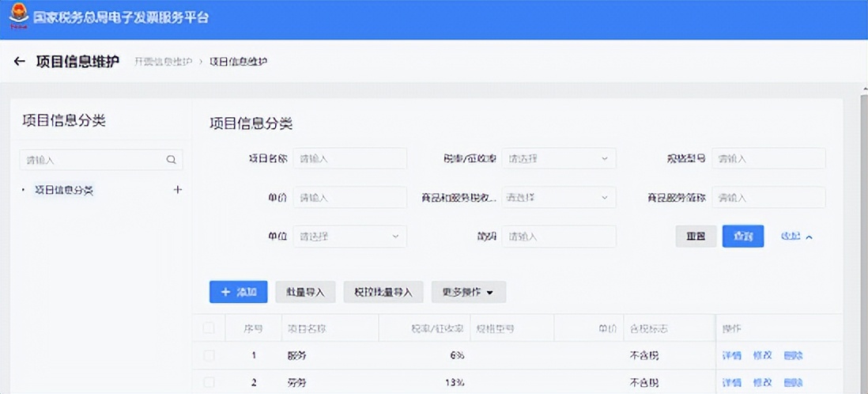Open the 单位 dropdown
Image resolution: width=868 pixels, height=394 pixels.
[350, 236]
